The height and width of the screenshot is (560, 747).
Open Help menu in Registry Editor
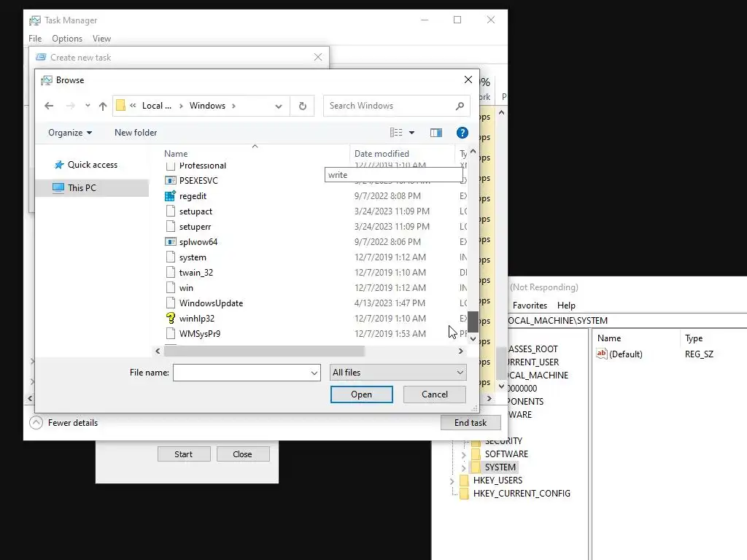pyautogui.click(x=566, y=306)
